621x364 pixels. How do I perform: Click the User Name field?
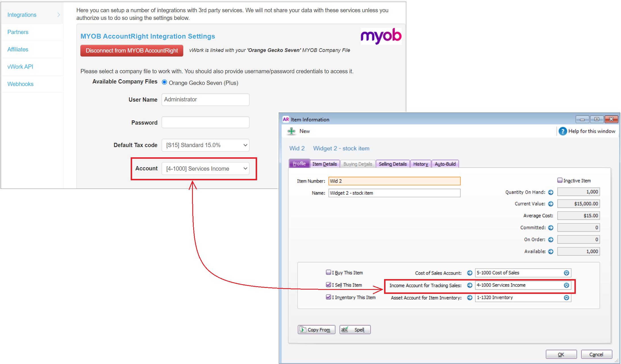tap(205, 100)
